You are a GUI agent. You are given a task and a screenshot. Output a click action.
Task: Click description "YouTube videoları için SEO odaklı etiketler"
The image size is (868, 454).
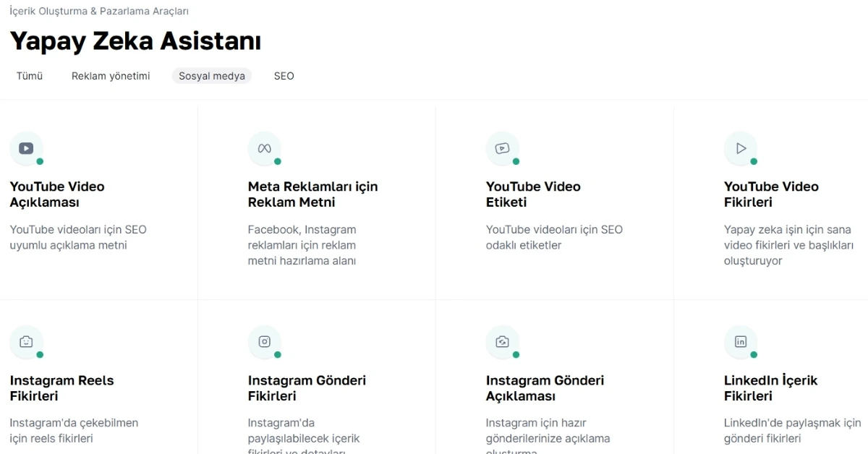coord(554,237)
